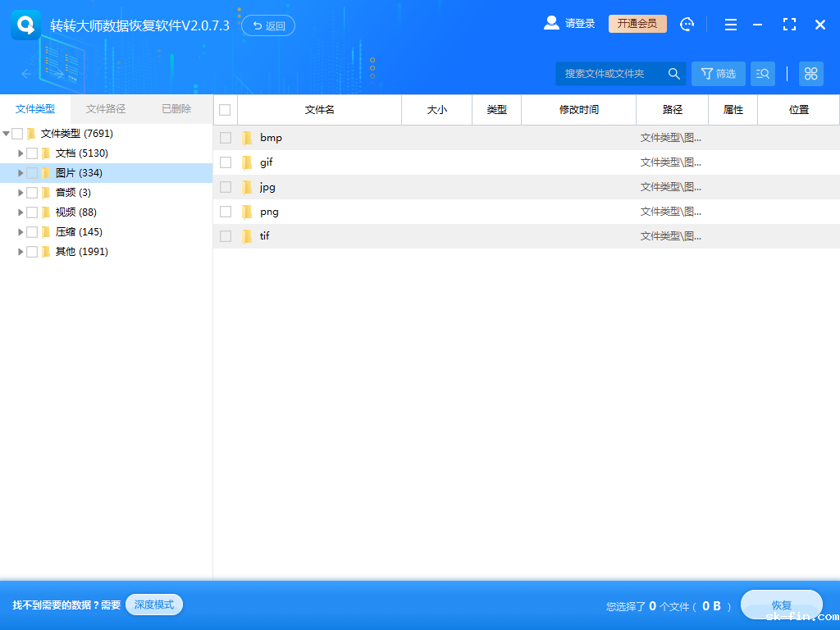840x630 pixels.
Task: Click the customer service headset icon
Action: coord(687,24)
